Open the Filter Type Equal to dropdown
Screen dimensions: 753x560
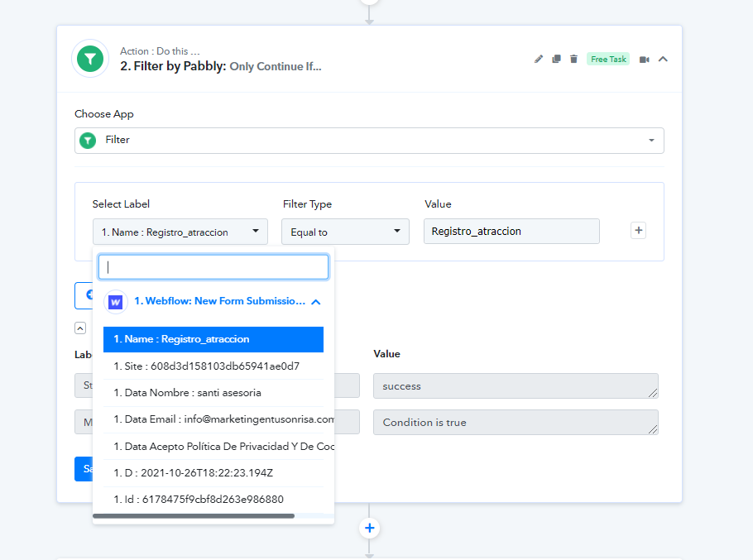tap(345, 232)
